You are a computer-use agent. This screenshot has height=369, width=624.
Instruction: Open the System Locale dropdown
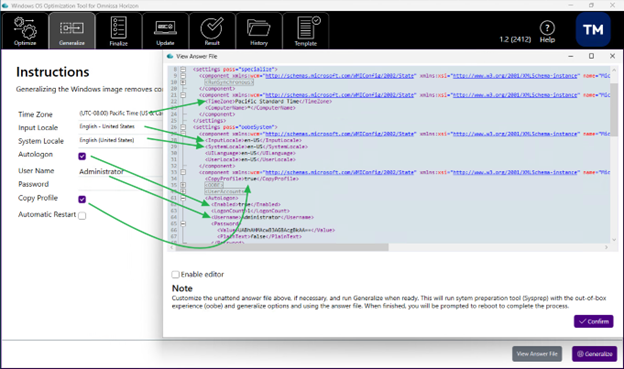[121, 140]
